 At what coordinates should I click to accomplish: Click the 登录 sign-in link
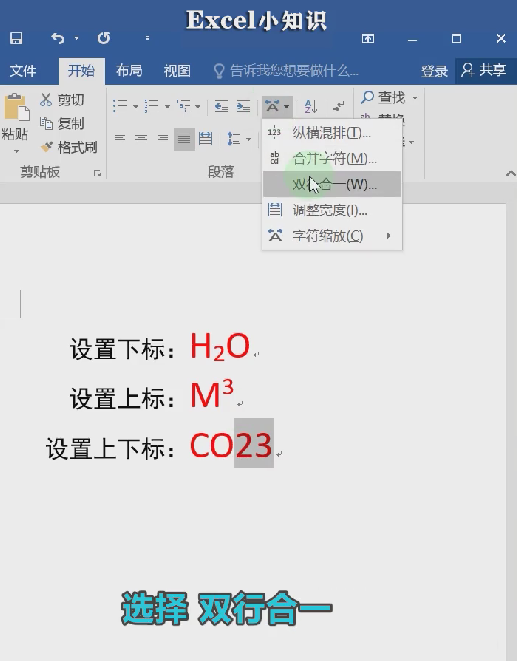click(434, 71)
